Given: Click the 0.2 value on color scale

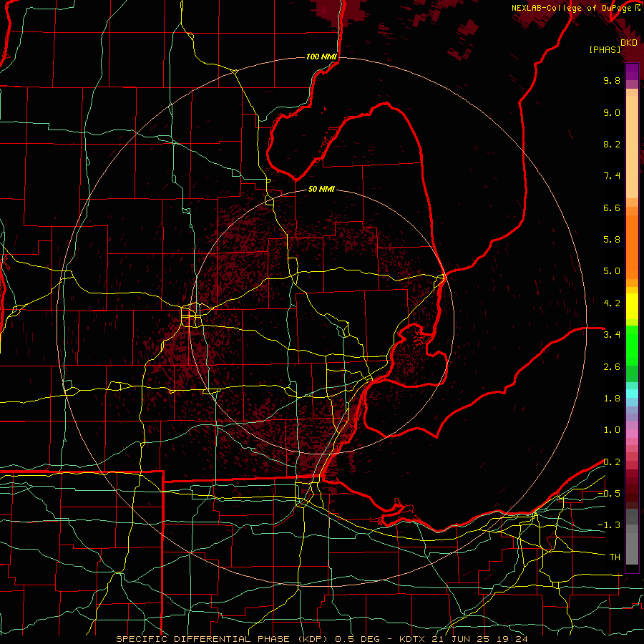Looking at the screenshot, I should 612,462.
